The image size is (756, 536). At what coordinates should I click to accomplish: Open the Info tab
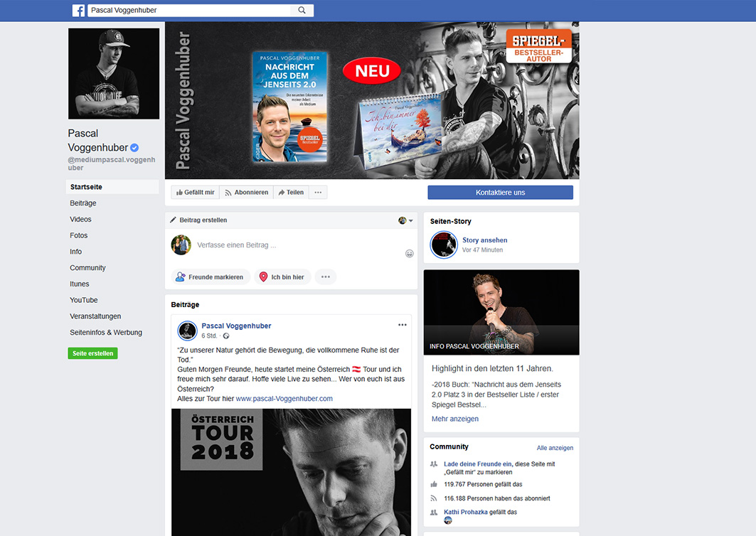coord(75,252)
